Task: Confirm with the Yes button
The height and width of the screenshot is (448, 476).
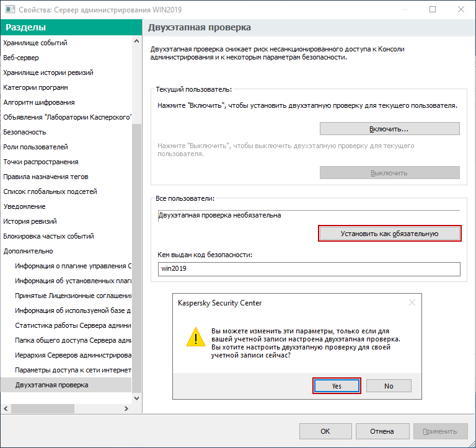Action: [337, 386]
